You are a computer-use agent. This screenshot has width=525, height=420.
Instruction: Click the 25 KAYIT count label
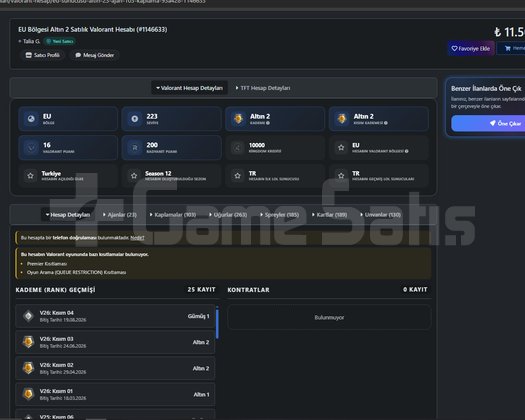[x=202, y=289]
